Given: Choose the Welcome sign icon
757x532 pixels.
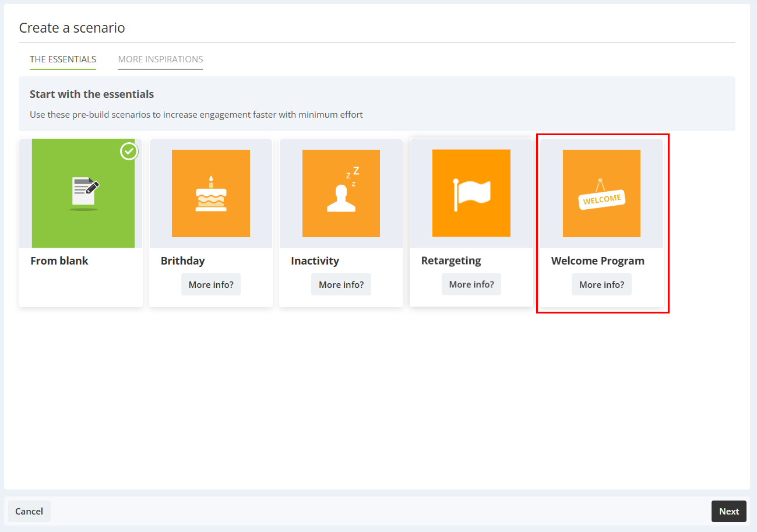Looking at the screenshot, I should [601, 193].
